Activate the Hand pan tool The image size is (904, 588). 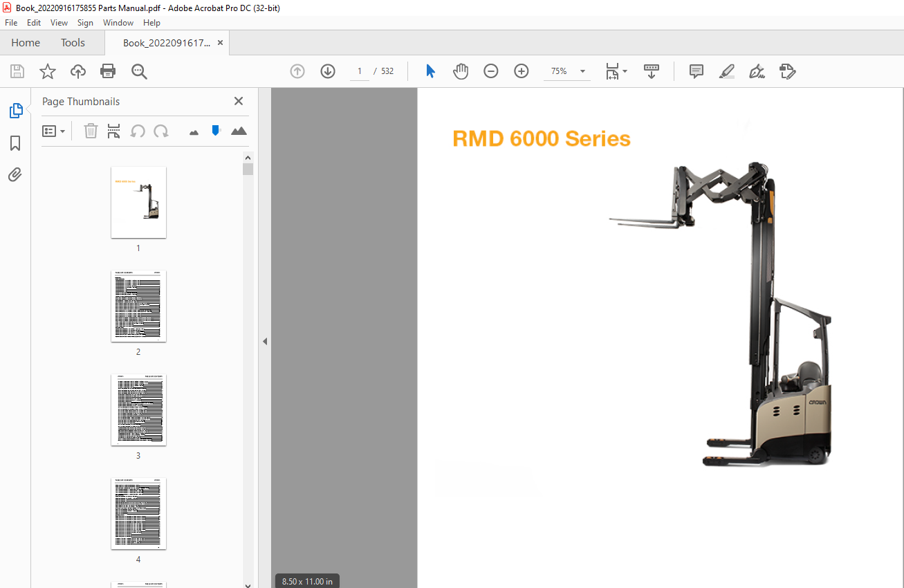[461, 71]
